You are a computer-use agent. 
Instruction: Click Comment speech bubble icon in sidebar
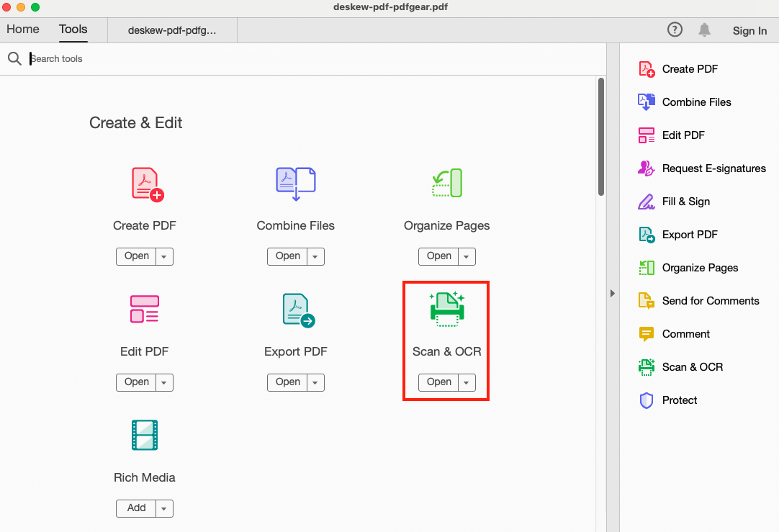pyautogui.click(x=647, y=334)
